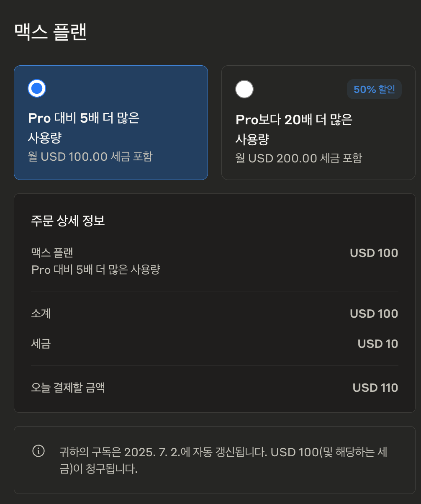Screen dimensions: 421x504
Task: Choose the 'Pro보다 20배 더 많은 사용량' card title
Action: tap(294, 129)
